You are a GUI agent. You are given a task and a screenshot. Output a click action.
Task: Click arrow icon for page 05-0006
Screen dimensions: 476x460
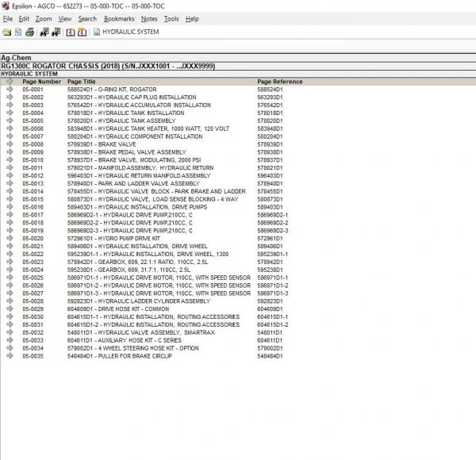pos(10,128)
